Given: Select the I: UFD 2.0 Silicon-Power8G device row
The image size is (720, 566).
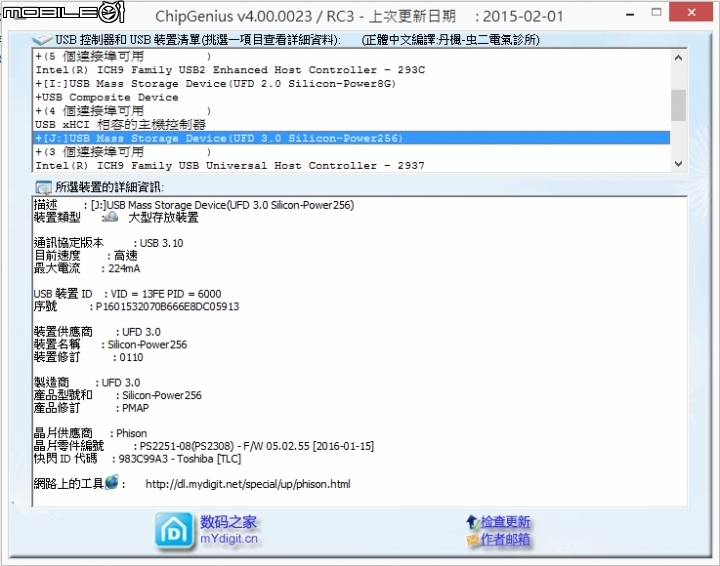Looking at the screenshot, I should [x=351, y=84].
